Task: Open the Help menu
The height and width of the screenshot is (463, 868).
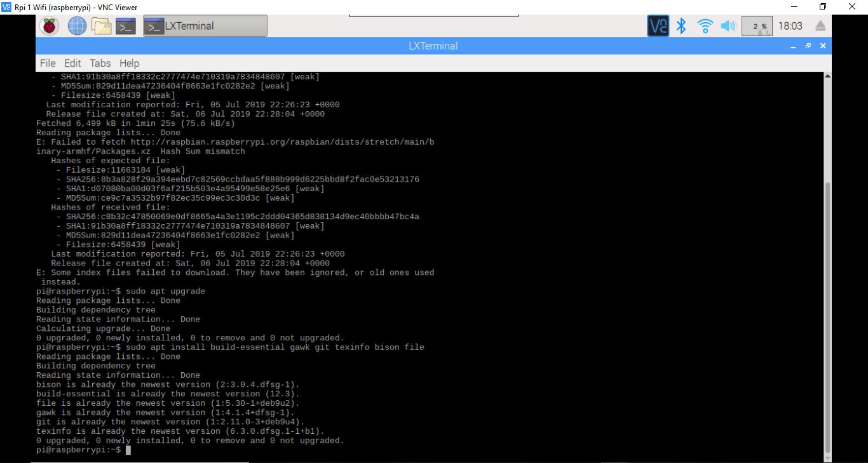Action: tap(129, 63)
